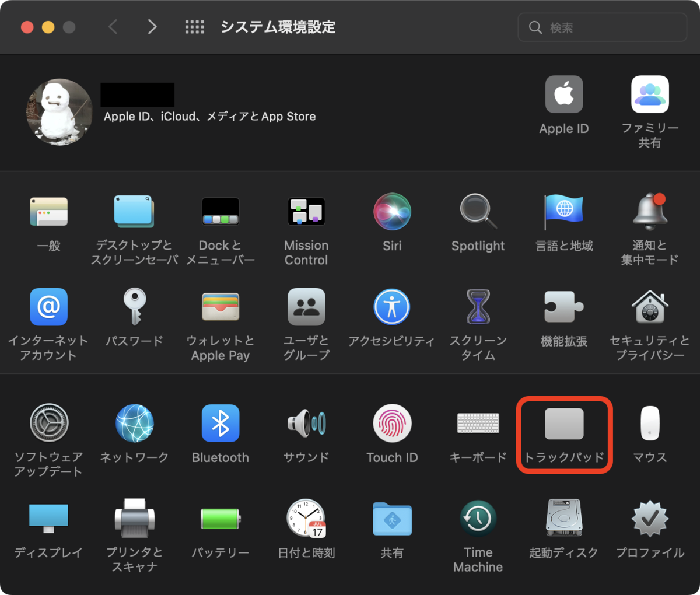
Task: Click Apple ID、iCloud、メディアとApp Store text
Action: (x=210, y=117)
